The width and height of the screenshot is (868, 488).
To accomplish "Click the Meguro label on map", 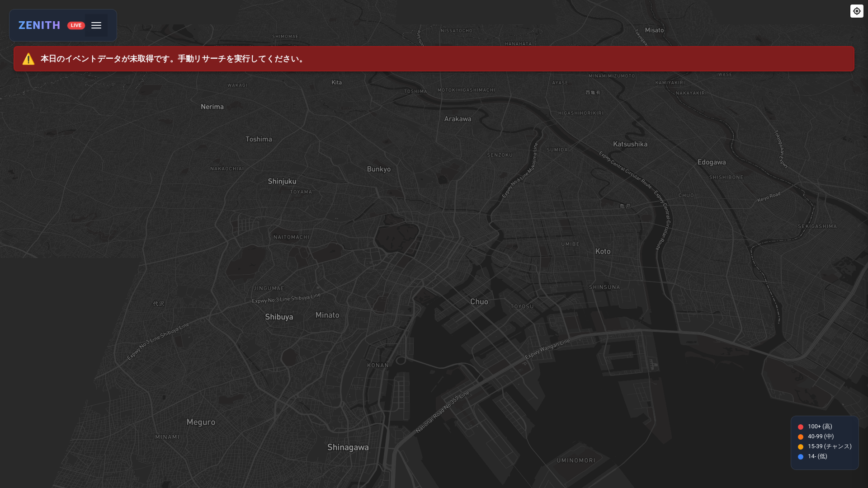I will tap(201, 422).
